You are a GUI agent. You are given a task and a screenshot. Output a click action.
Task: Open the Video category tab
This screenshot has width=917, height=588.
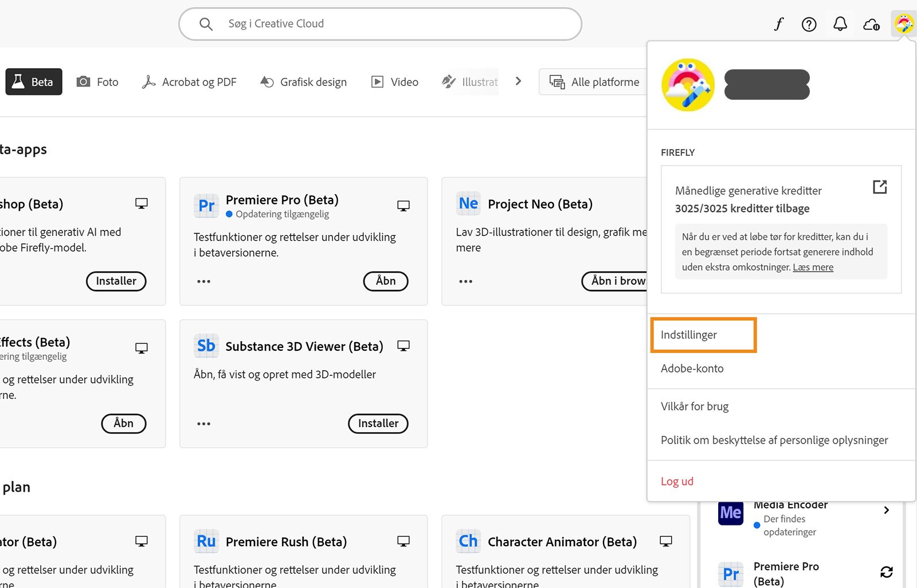pos(395,82)
